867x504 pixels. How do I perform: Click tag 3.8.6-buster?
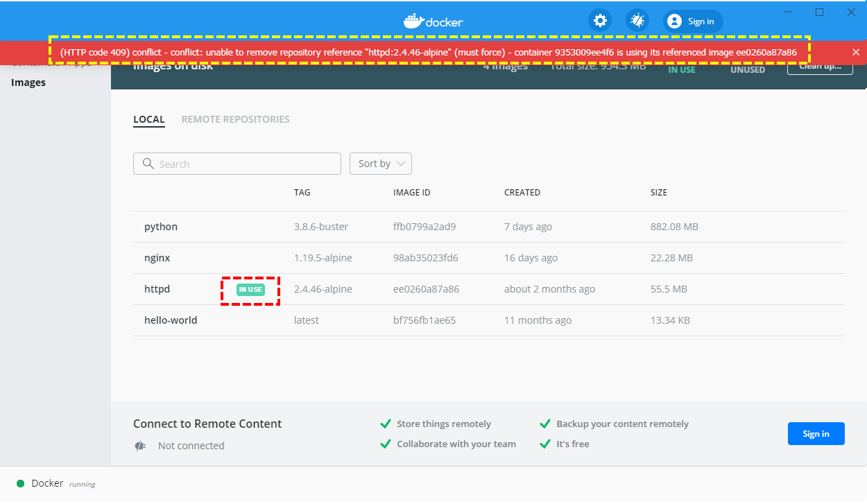(x=321, y=227)
